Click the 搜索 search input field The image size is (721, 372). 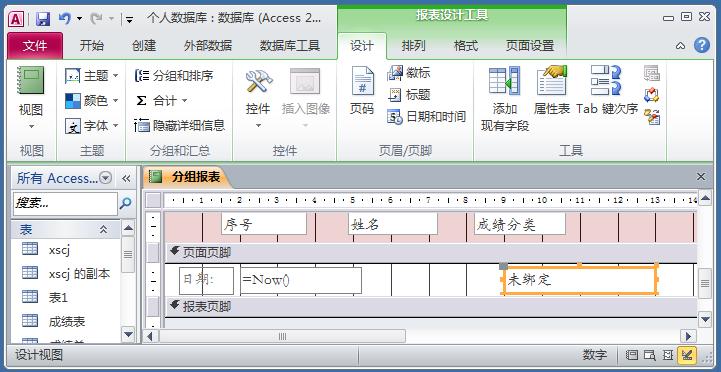(65, 204)
